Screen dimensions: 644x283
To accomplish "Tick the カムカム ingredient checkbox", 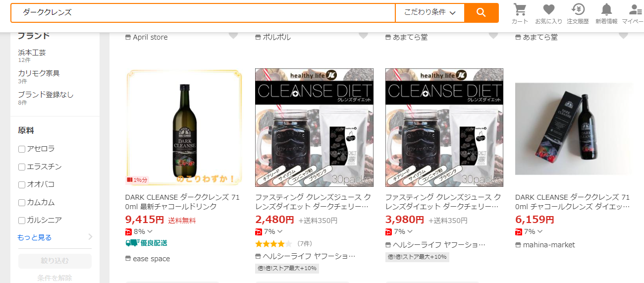I will coord(22,203).
